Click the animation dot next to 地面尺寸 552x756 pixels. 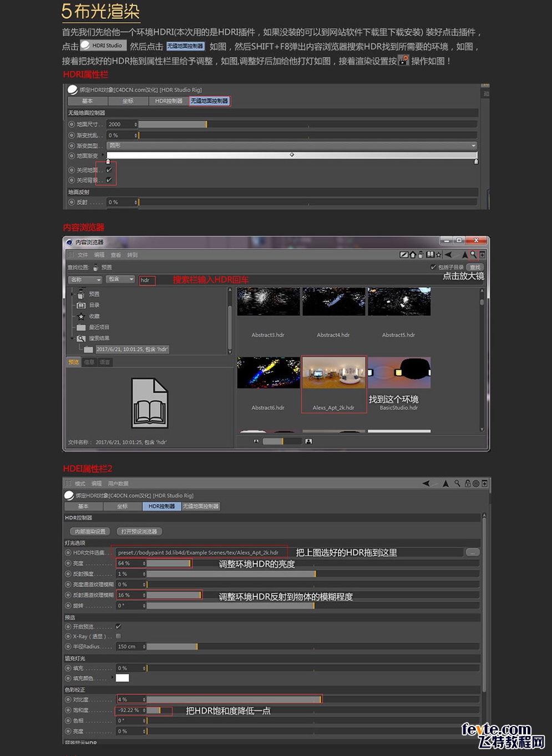[x=72, y=124]
